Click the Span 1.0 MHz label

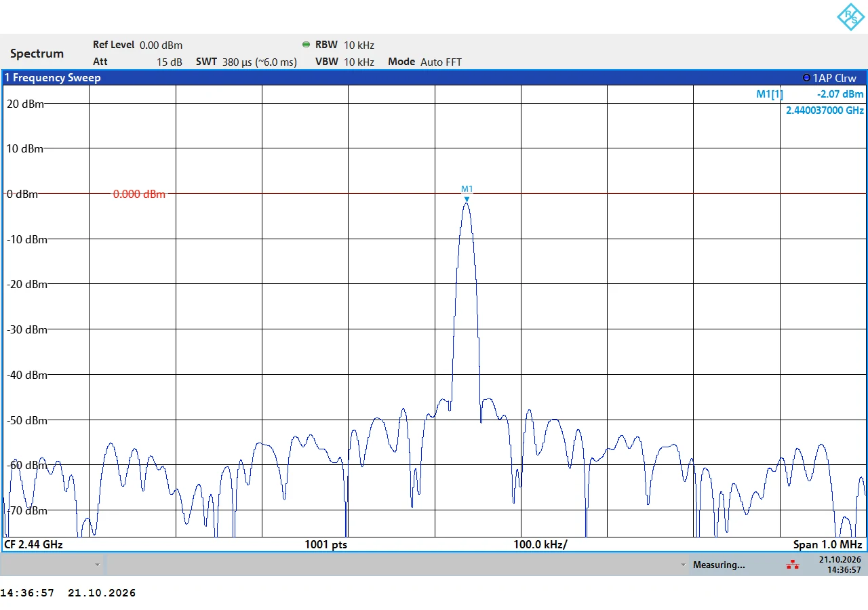click(827, 544)
